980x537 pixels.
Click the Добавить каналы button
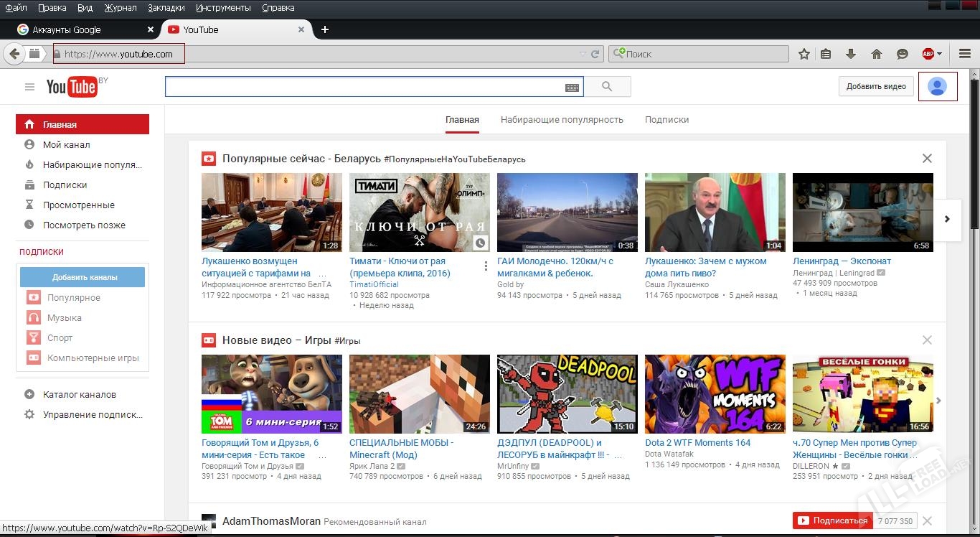coord(84,277)
